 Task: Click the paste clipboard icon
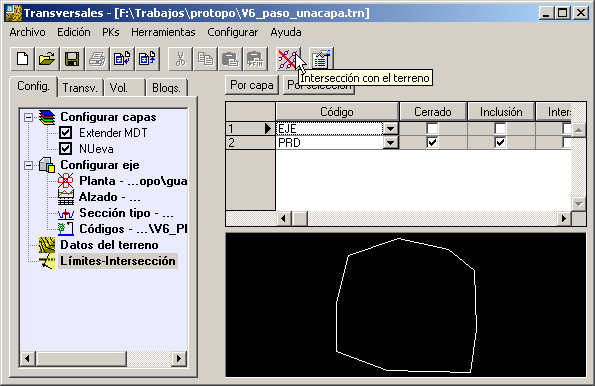230,59
